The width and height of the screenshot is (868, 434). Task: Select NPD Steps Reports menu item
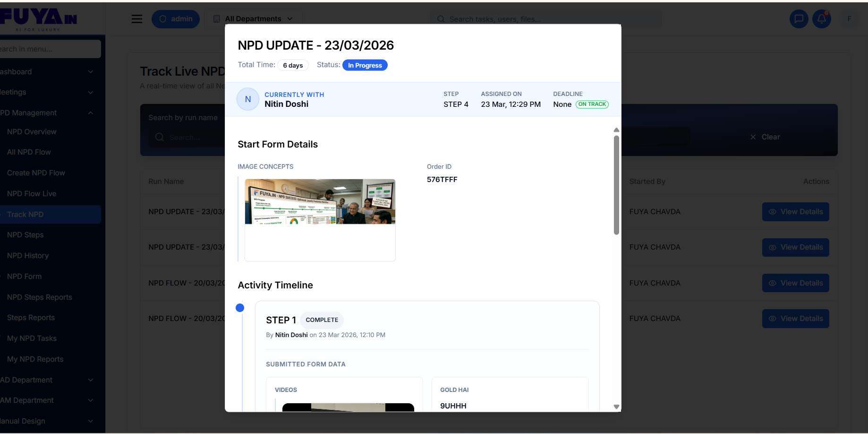click(40, 297)
